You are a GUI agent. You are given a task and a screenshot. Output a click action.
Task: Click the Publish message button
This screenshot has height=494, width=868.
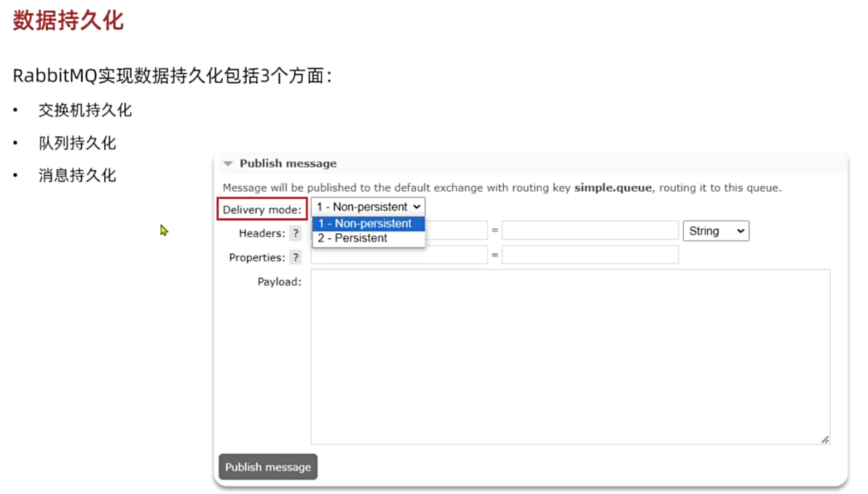[268, 467]
